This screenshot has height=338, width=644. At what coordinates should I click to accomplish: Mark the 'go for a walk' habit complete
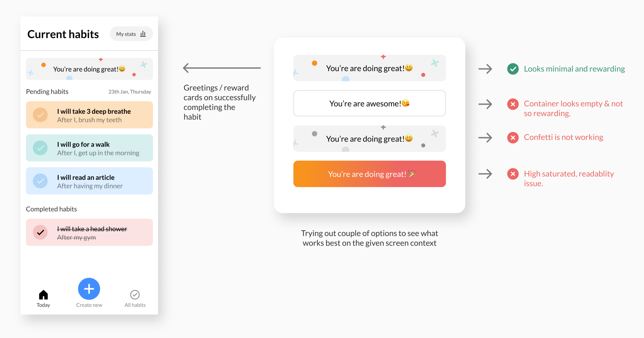click(x=40, y=148)
